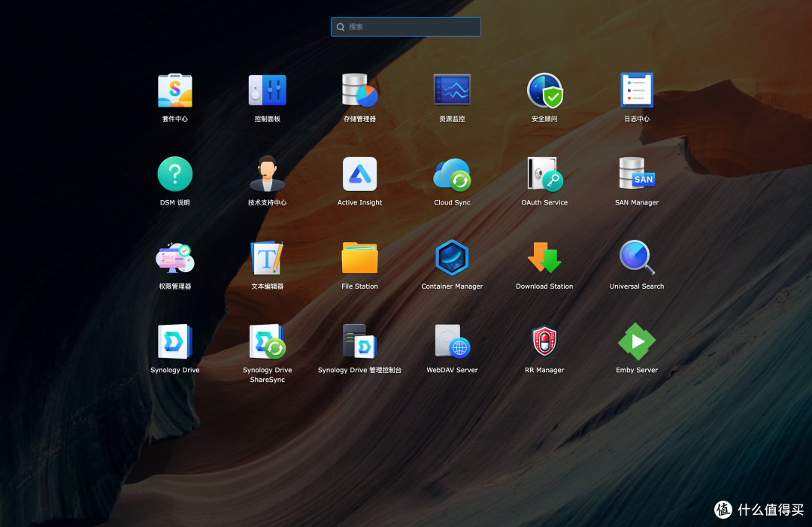Open Active Insight app
Image resolution: width=812 pixels, height=527 pixels.
pos(359,174)
